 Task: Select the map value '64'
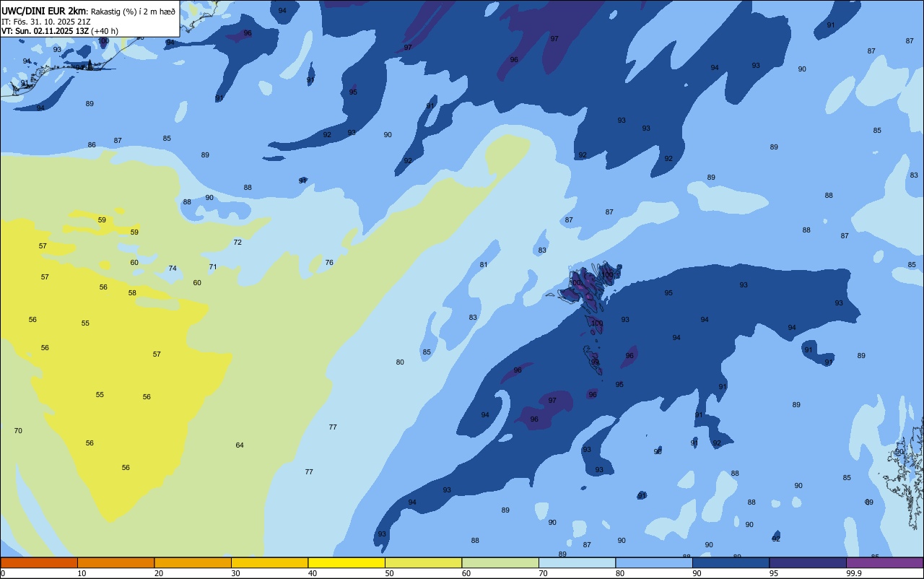(x=240, y=445)
